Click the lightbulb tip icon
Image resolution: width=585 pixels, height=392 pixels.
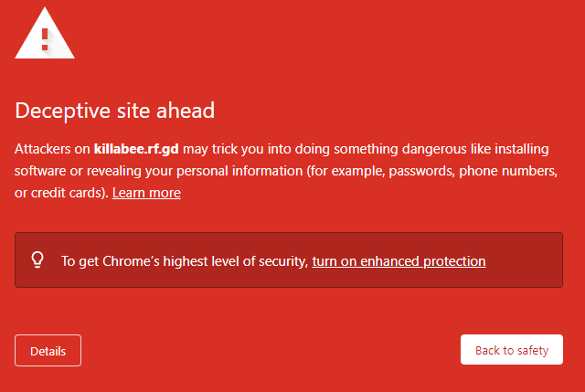point(37,260)
